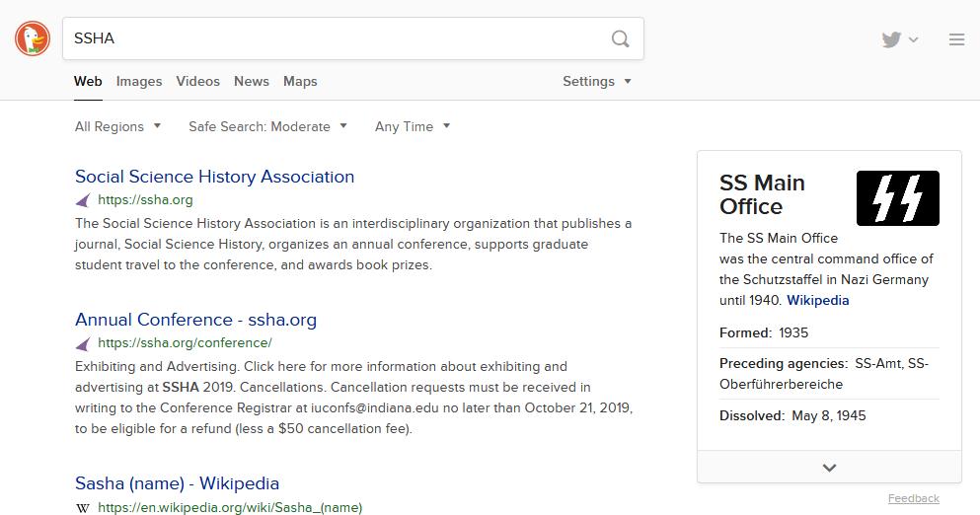Click the Feedback link
Image resolution: width=980 pixels, height=515 pixels.
(x=913, y=498)
